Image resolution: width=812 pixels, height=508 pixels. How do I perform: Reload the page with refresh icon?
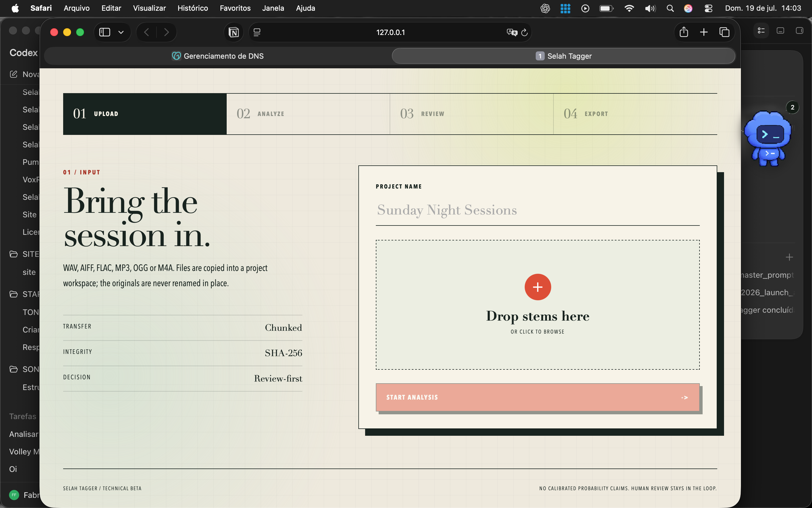[x=524, y=32]
